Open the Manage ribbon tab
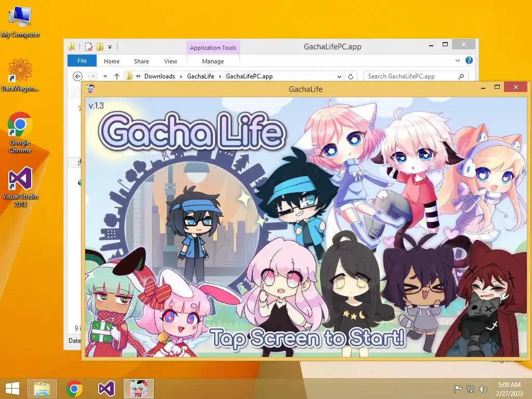 click(213, 61)
